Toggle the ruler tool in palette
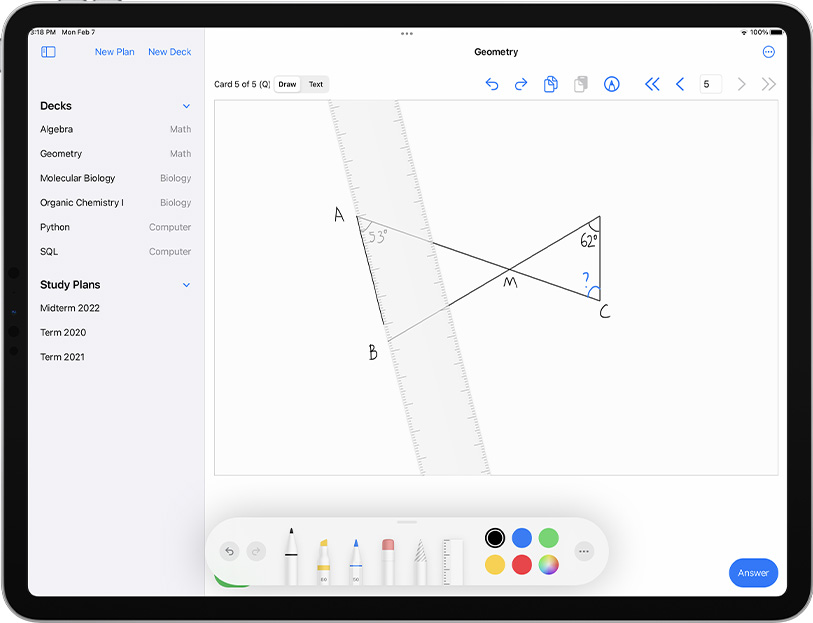Image resolution: width=813 pixels, height=623 pixels. [453, 560]
